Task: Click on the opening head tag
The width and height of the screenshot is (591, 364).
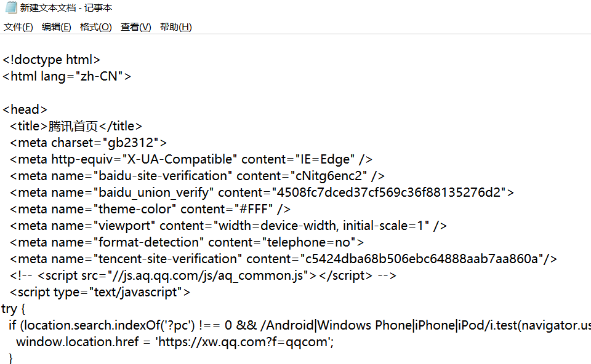Action: 25,109
